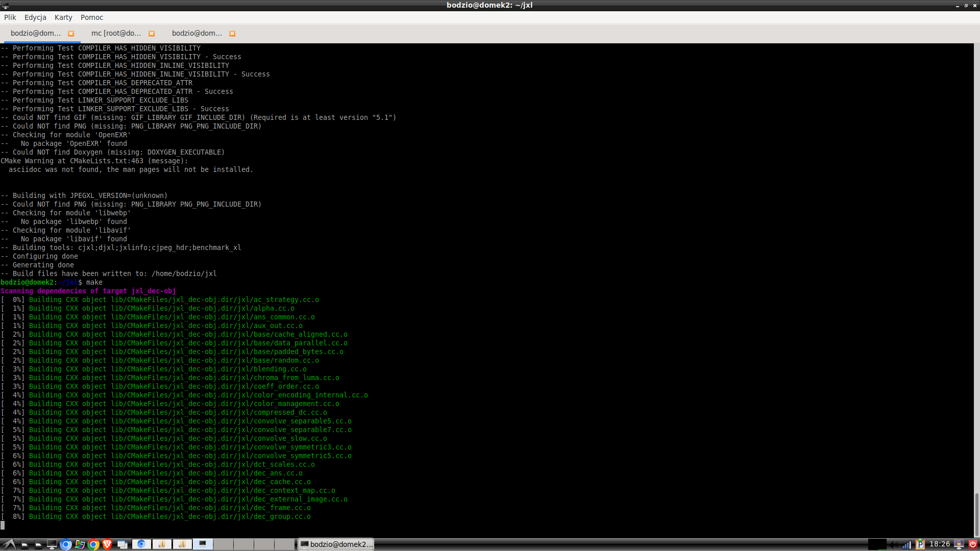This screenshot has width=980, height=551.
Task: Open the Edycja menu
Action: click(x=35, y=17)
